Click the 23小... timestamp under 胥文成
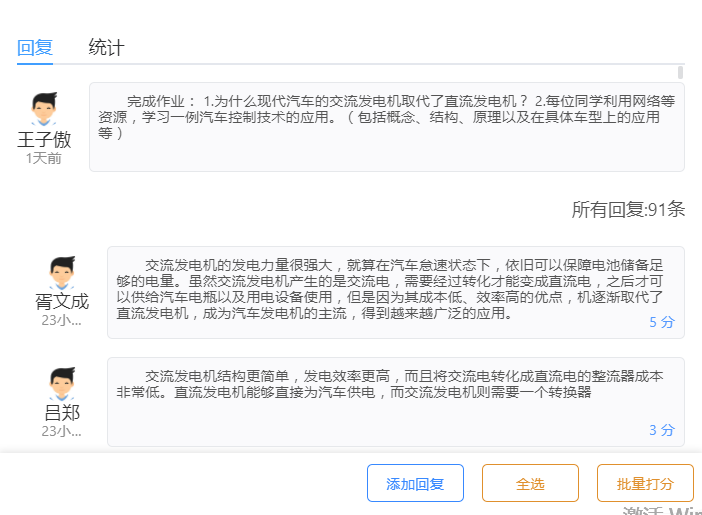This screenshot has height=515, width=702. [x=62, y=320]
